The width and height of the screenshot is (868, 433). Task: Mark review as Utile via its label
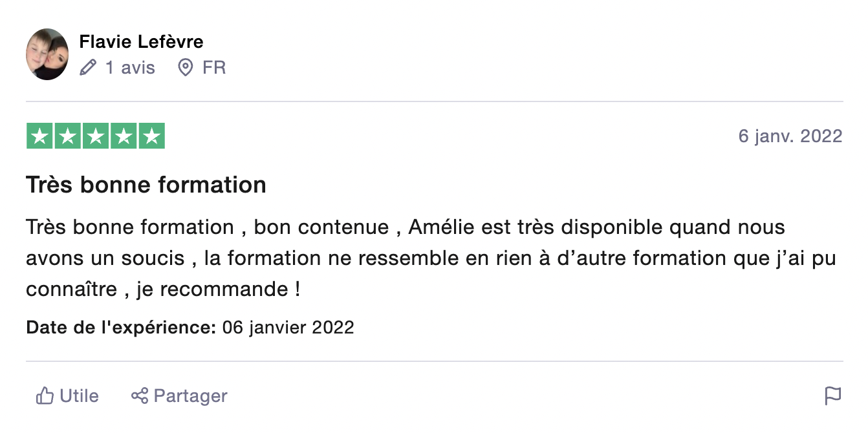point(79,396)
